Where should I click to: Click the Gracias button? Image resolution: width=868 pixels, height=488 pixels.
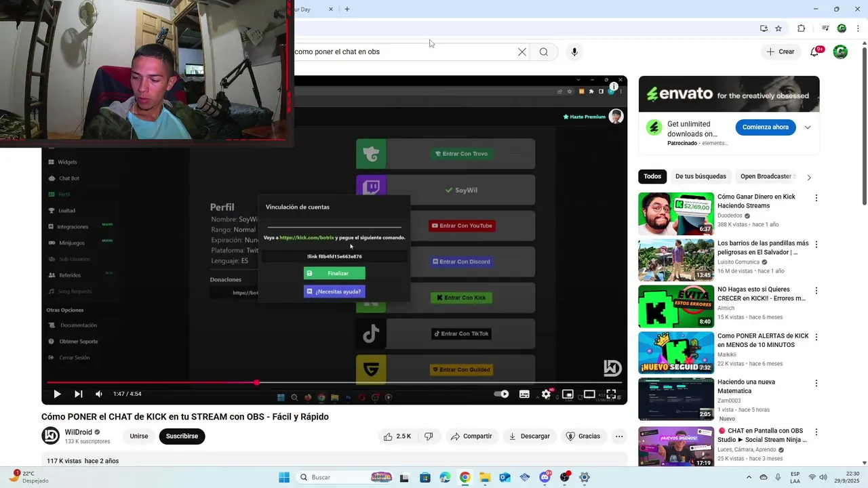(x=583, y=436)
